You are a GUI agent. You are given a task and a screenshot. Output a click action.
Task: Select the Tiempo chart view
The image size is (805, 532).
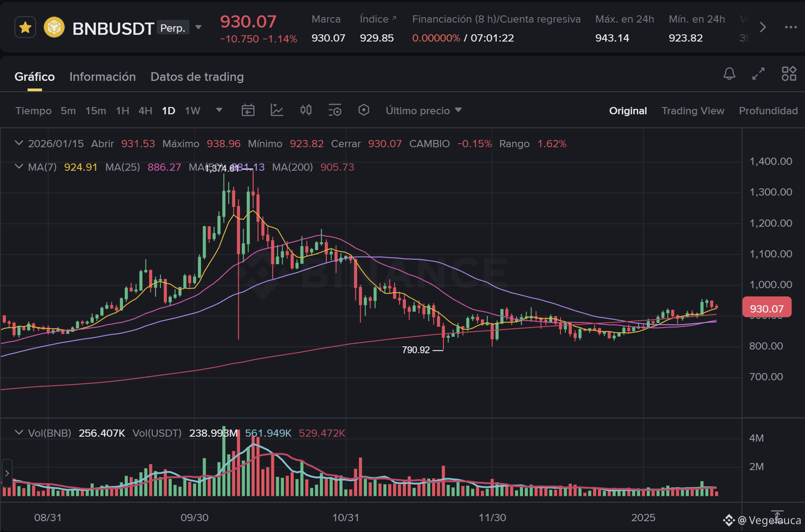click(33, 111)
